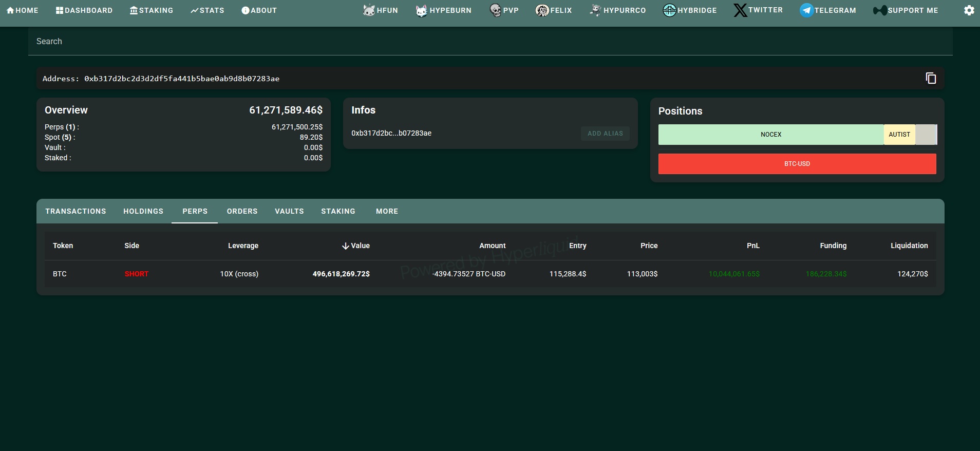
Task: Open HypeBurn via its cat icon
Action: [x=421, y=10]
